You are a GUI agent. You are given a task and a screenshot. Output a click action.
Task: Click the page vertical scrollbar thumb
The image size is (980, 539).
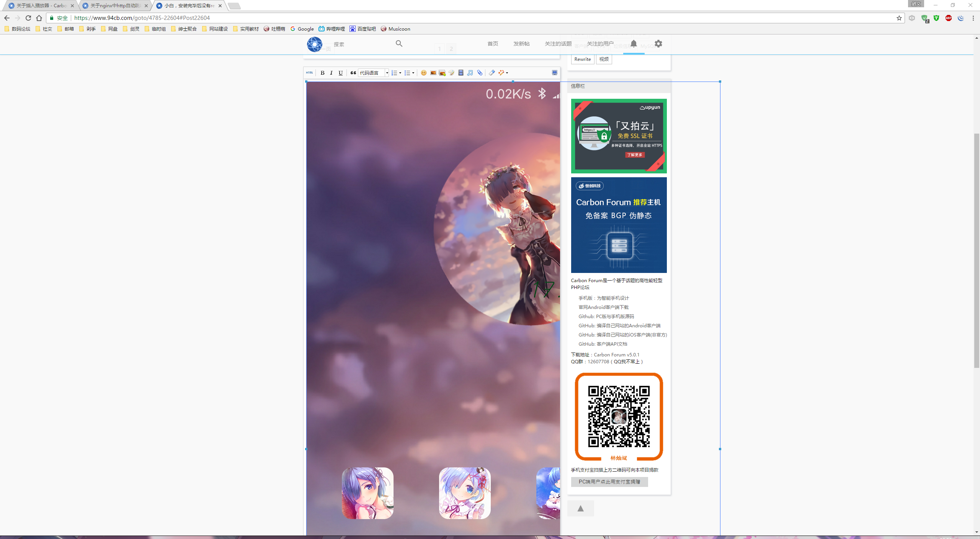977,251
